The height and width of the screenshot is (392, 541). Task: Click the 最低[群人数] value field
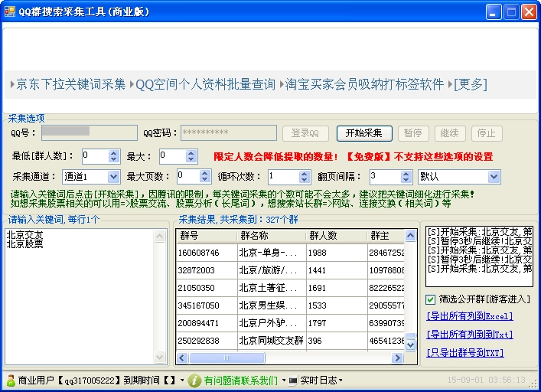[x=96, y=156]
